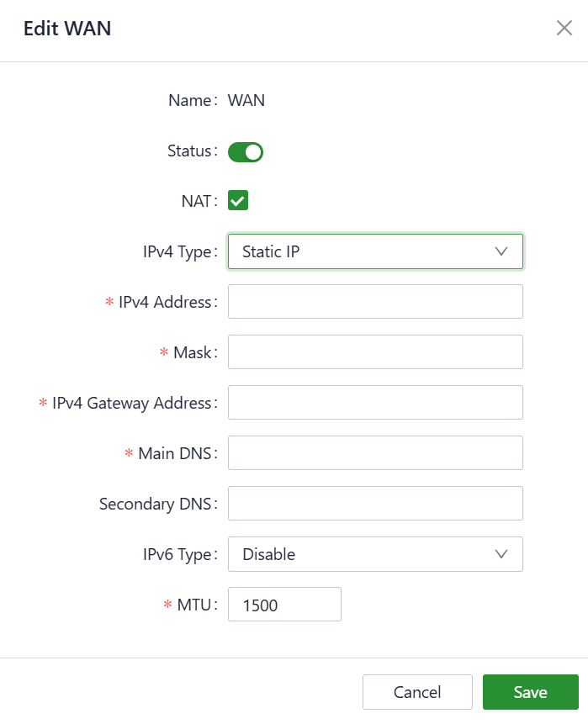Uncheck the NAT checkbox
588x724 pixels.
click(x=238, y=201)
